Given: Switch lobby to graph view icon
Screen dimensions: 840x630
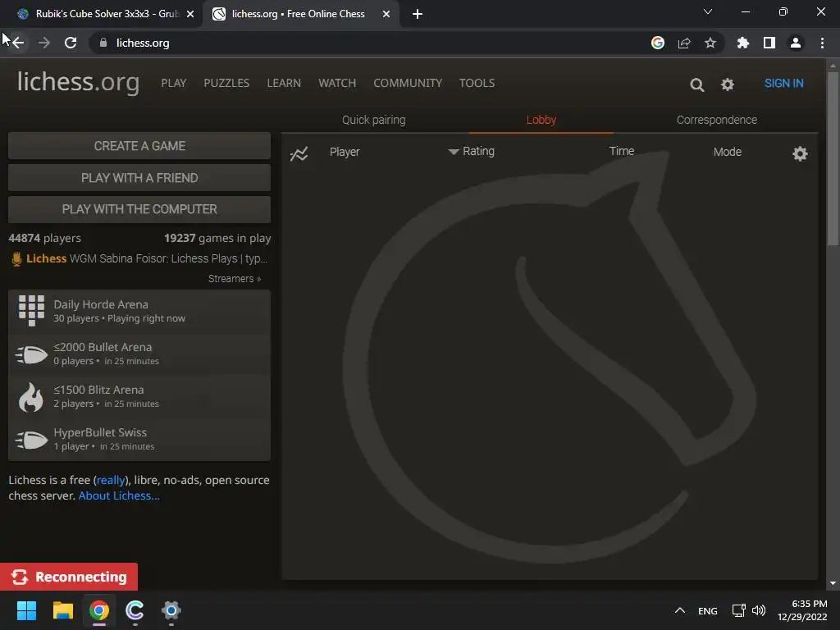Looking at the screenshot, I should click(x=299, y=153).
